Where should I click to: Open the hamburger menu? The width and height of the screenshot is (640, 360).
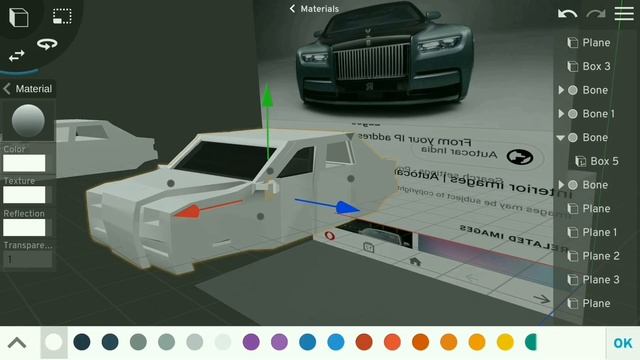pos(624,13)
